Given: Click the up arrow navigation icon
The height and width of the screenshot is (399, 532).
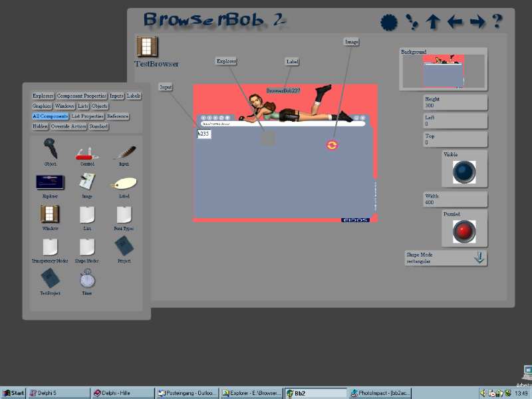Looking at the screenshot, I should (433, 23).
